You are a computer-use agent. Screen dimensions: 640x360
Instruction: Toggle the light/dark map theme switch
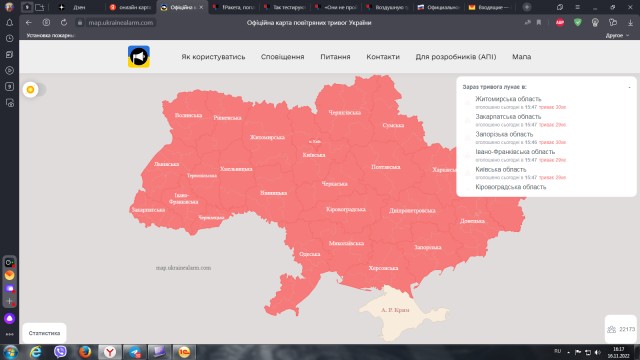pos(35,89)
